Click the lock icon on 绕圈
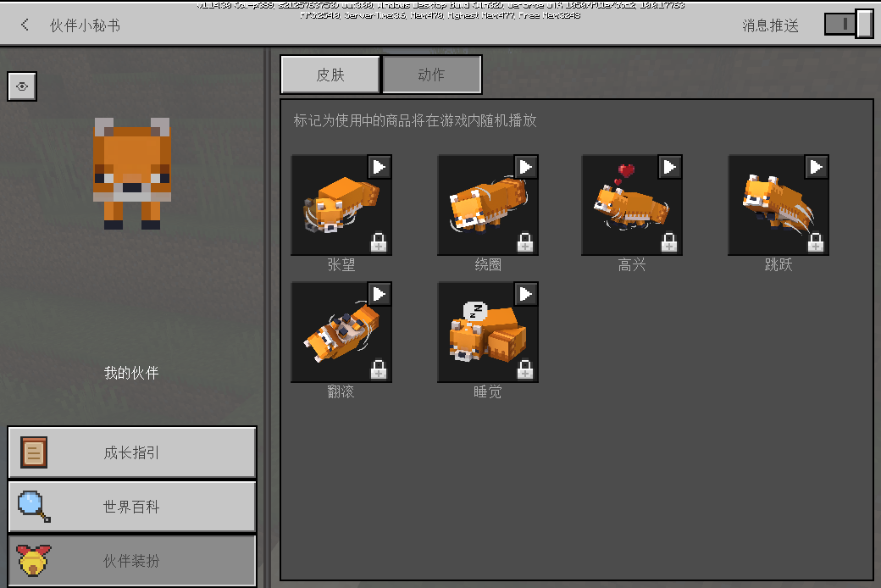 [x=525, y=242]
